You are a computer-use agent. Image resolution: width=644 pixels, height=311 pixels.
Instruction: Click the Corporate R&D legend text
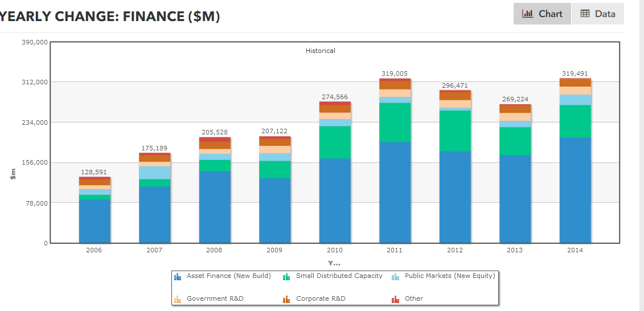pyautogui.click(x=321, y=299)
